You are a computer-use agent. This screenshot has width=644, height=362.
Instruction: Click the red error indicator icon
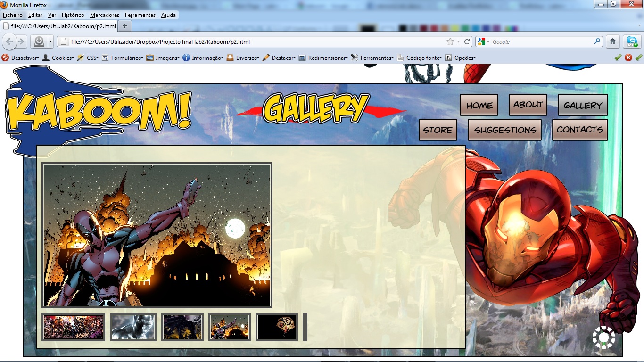click(x=628, y=58)
